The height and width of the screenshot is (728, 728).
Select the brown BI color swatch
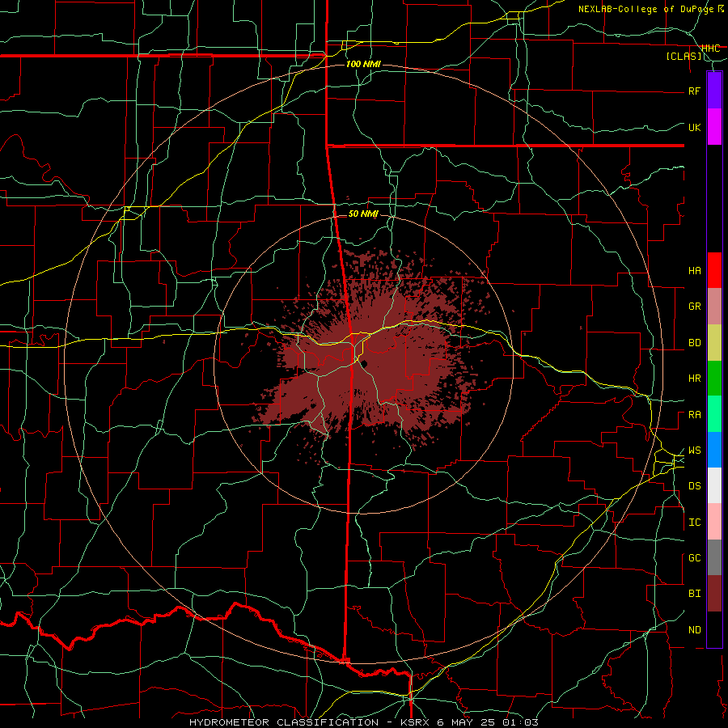pos(714,594)
